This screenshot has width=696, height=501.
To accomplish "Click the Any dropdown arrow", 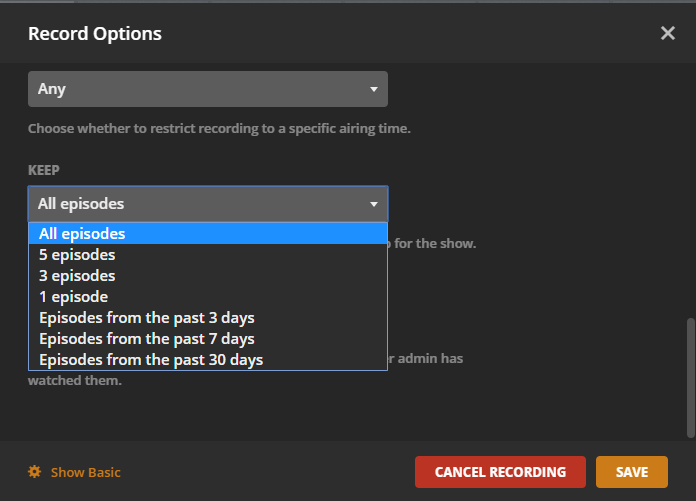I will click(374, 89).
